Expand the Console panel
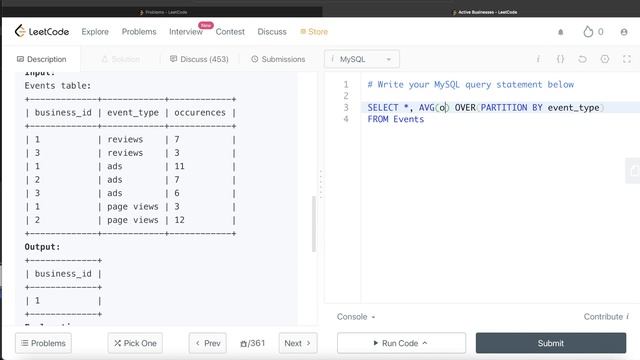The height and width of the screenshot is (360, 640). coord(356,317)
